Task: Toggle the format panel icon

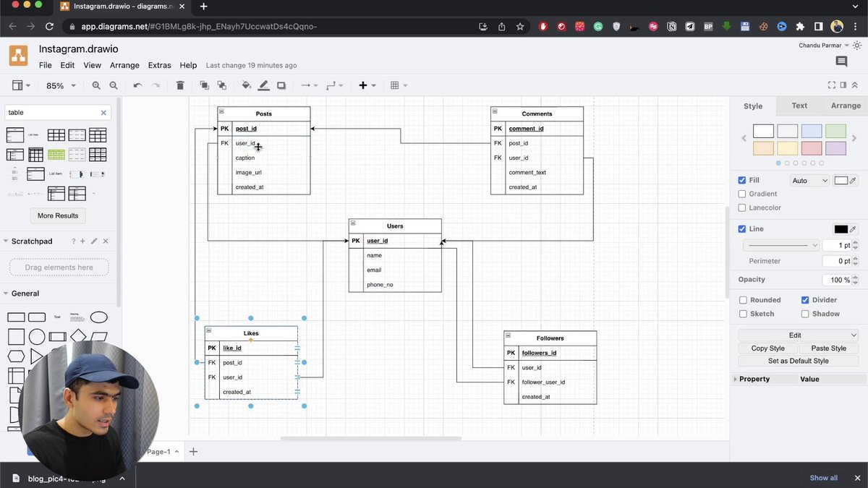Action: pos(843,85)
